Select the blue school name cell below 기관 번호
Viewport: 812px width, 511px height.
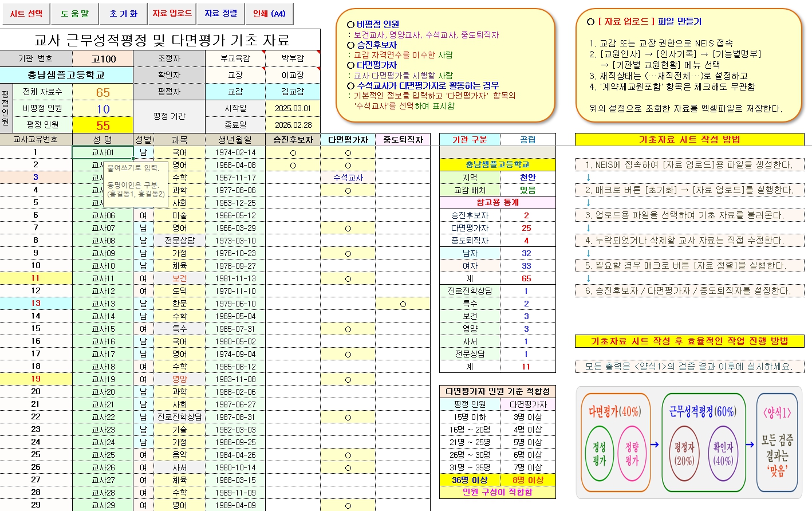click(x=66, y=75)
